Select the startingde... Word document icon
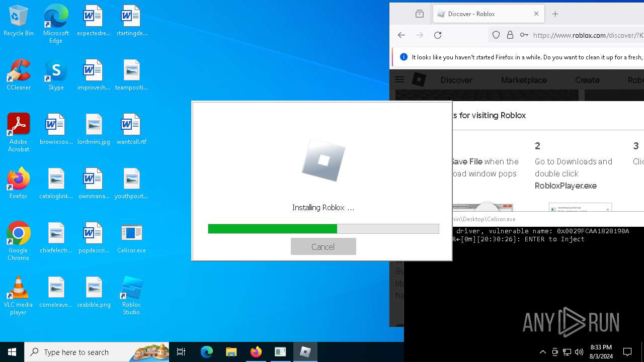 pos(131,21)
